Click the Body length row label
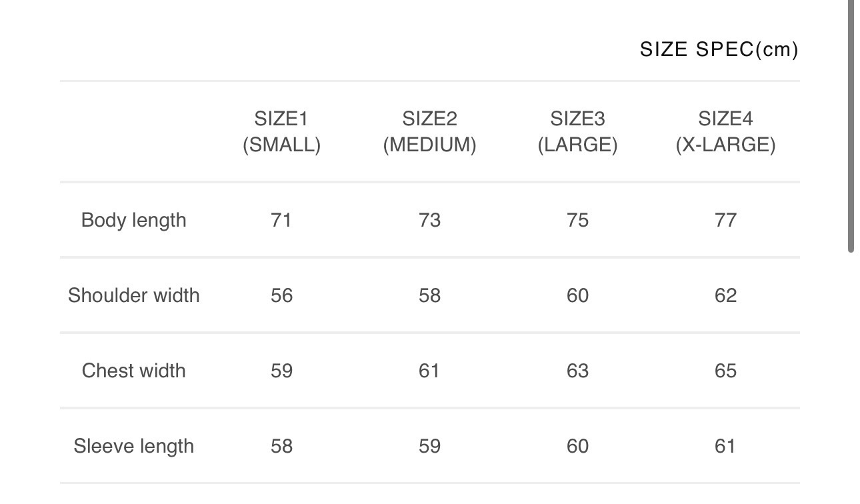The height and width of the screenshot is (504, 860). pyautogui.click(x=133, y=220)
